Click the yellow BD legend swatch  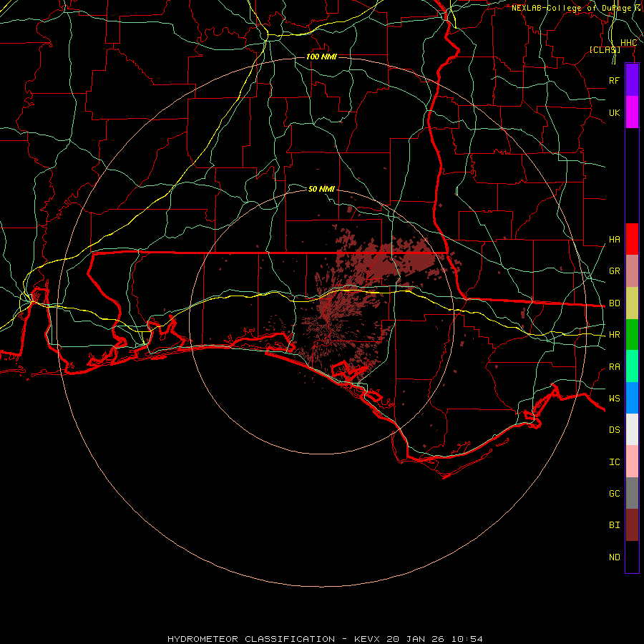(x=632, y=303)
